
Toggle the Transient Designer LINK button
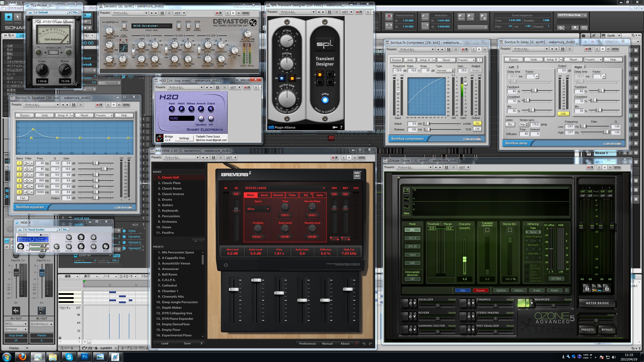292,78
